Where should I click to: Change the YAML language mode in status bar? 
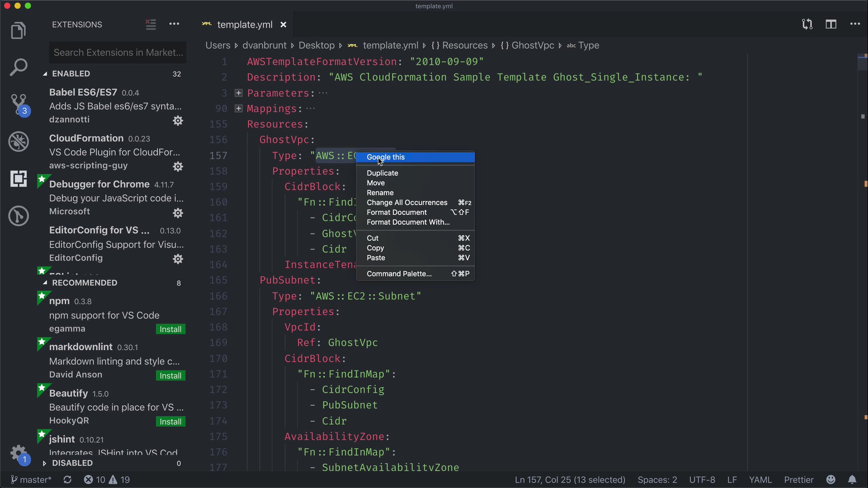point(760,480)
